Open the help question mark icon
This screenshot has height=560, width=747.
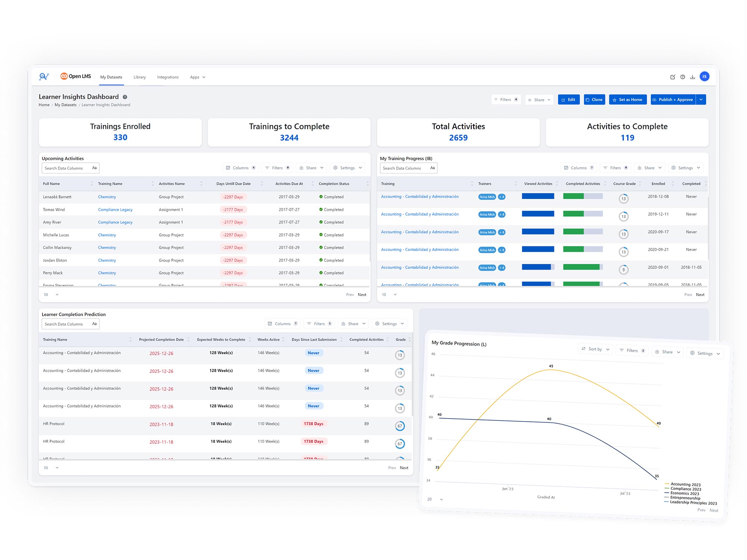point(682,77)
